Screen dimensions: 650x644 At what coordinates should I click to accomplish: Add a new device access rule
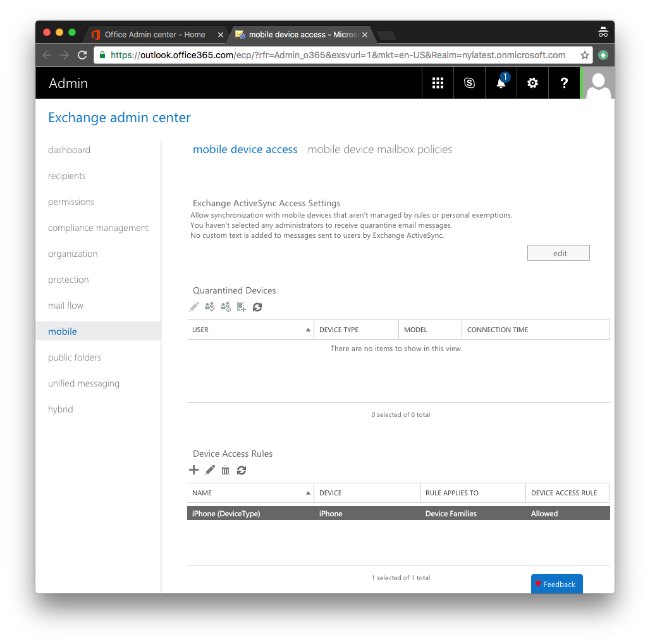point(194,470)
